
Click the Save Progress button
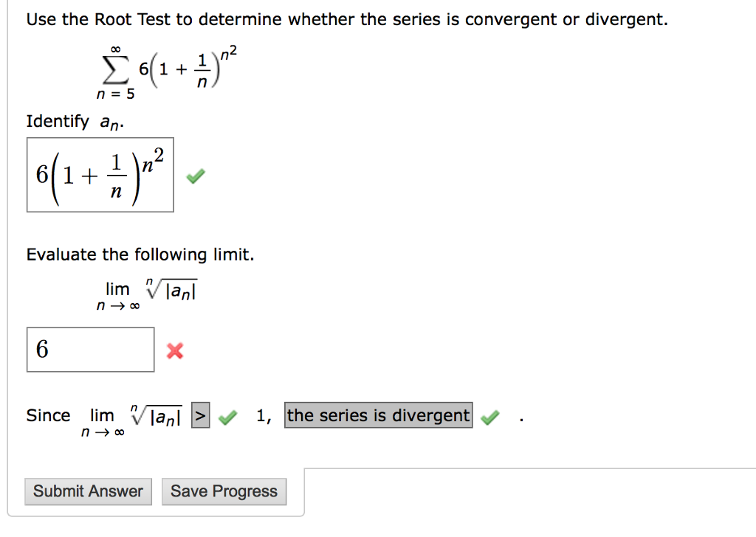[224, 491]
